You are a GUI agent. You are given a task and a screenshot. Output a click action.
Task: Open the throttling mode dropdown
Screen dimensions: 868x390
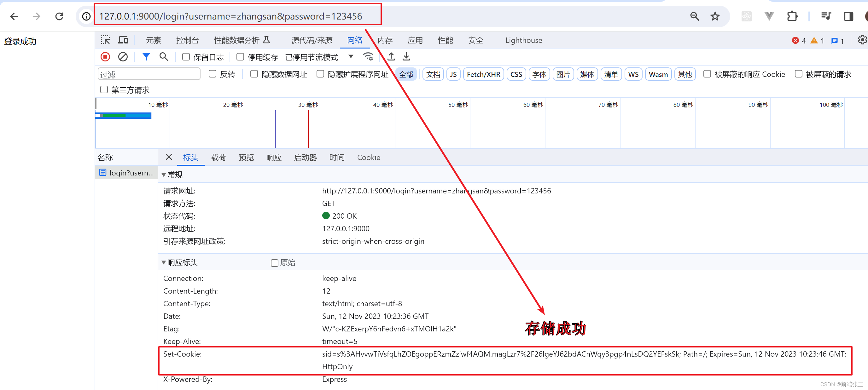pyautogui.click(x=319, y=57)
